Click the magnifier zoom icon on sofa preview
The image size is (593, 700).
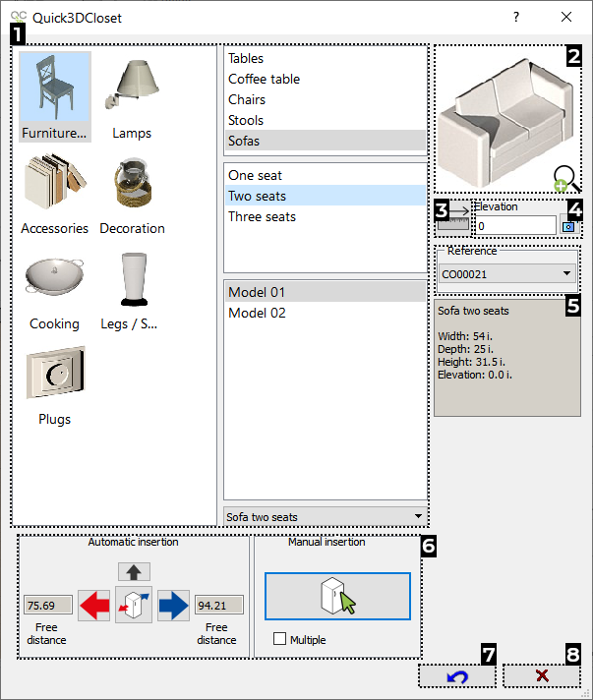coord(566,179)
